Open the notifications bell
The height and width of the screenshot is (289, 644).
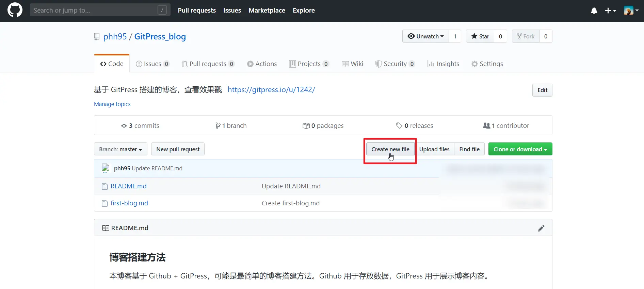click(x=594, y=11)
